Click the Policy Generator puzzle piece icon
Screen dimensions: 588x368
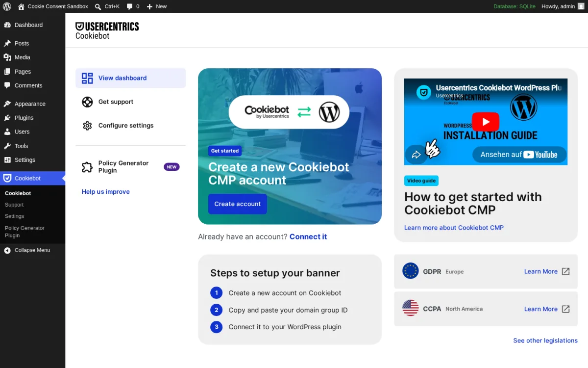pos(87,167)
